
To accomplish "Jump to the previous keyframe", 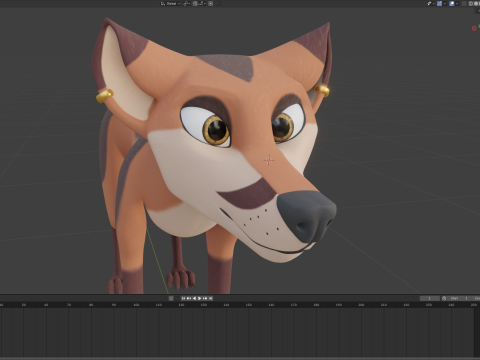I will (189, 298).
